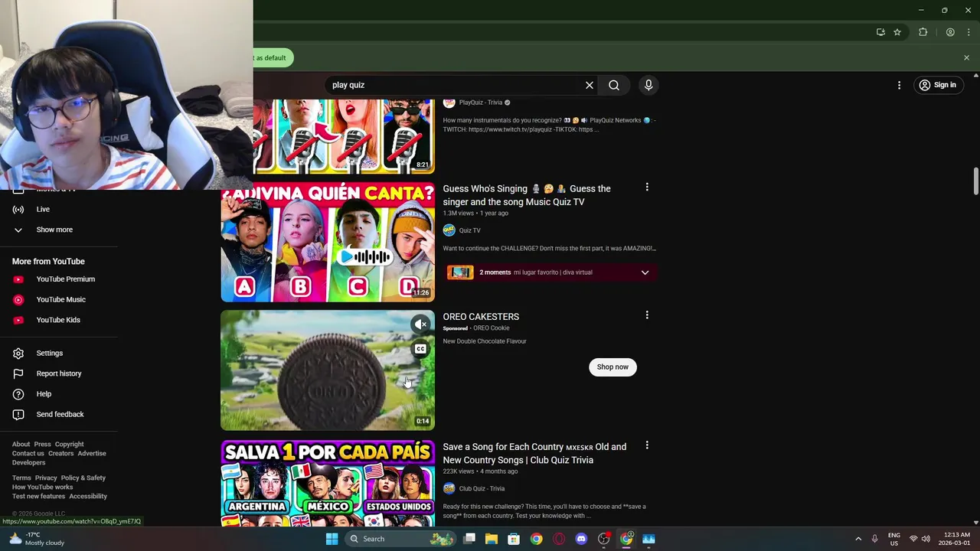980x551 pixels.
Task: Open the Copyright footer link
Action: [69, 444]
